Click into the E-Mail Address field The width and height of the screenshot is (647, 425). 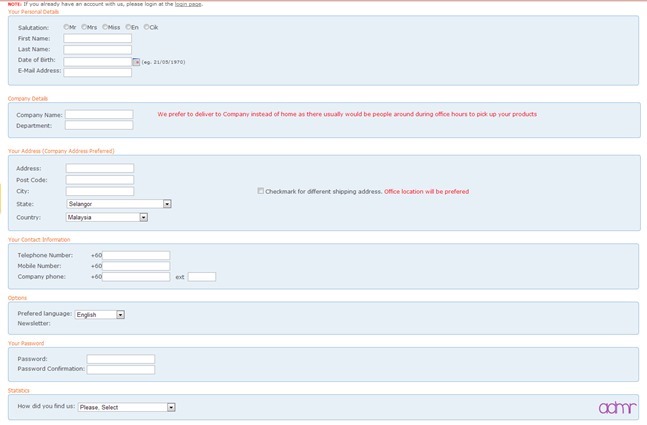[x=97, y=72]
